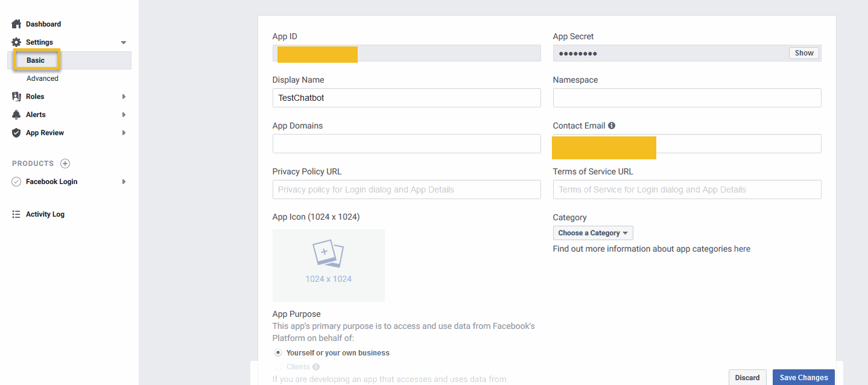The image size is (868, 385).
Task: Click the Discard button
Action: click(x=747, y=377)
